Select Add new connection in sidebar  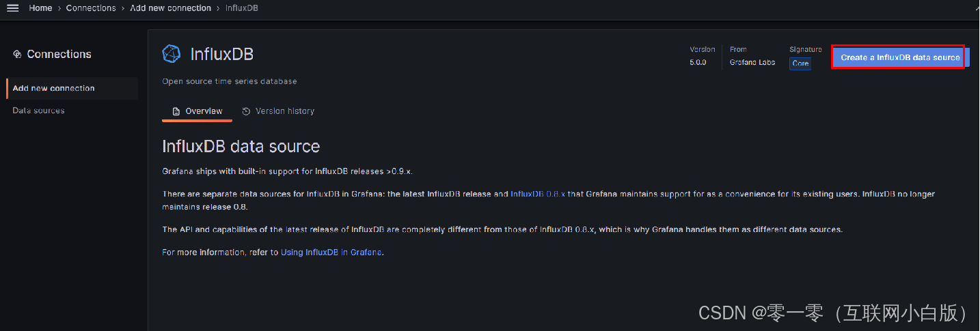point(72,88)
